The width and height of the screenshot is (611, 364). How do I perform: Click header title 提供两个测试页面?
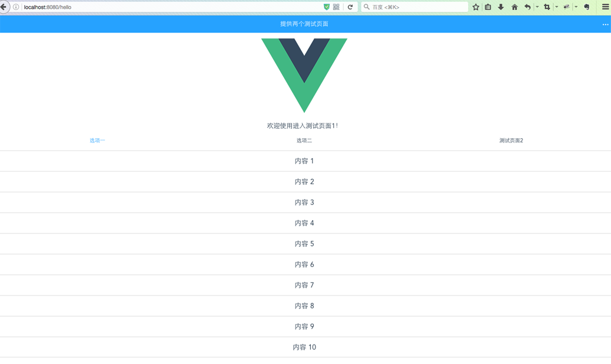[304, 24]
